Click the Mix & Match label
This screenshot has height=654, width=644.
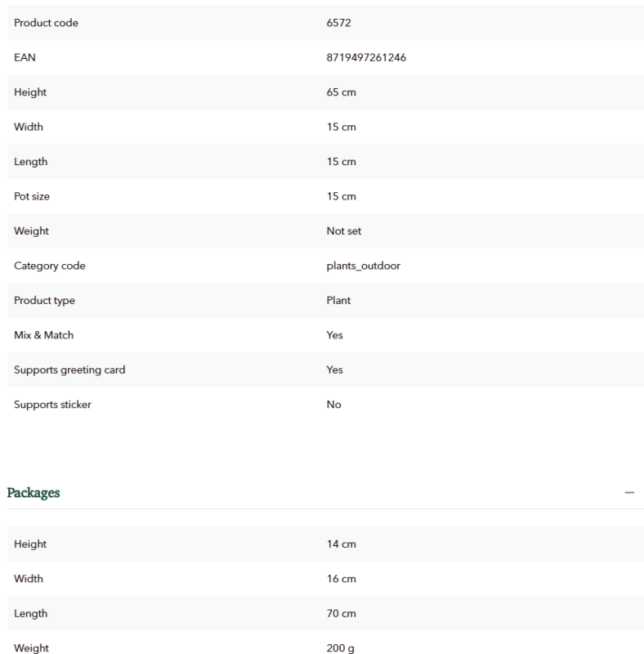tap(44, 335)
